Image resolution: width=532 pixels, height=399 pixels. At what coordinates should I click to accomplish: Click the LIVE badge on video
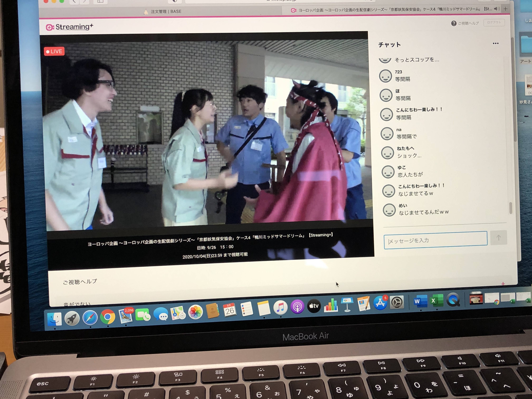[54, 51]
